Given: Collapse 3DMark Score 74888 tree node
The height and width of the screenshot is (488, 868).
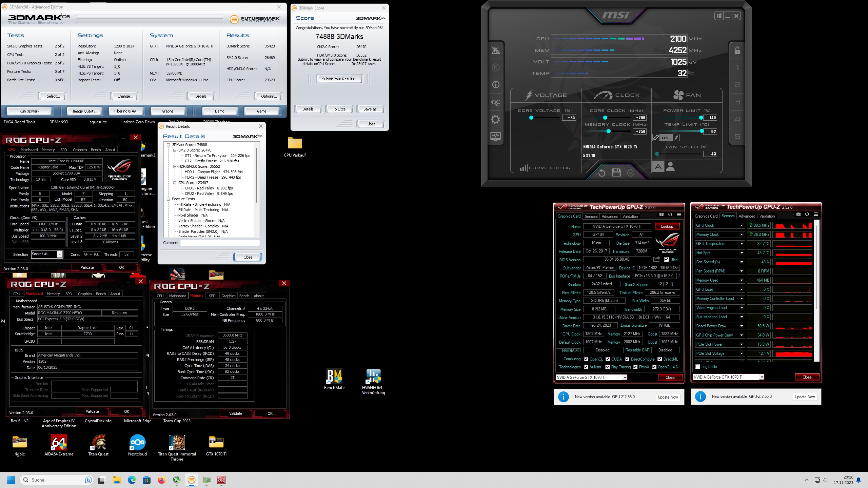Looking at the screenshot, I should pyautogui.click(x=169, y=145).
